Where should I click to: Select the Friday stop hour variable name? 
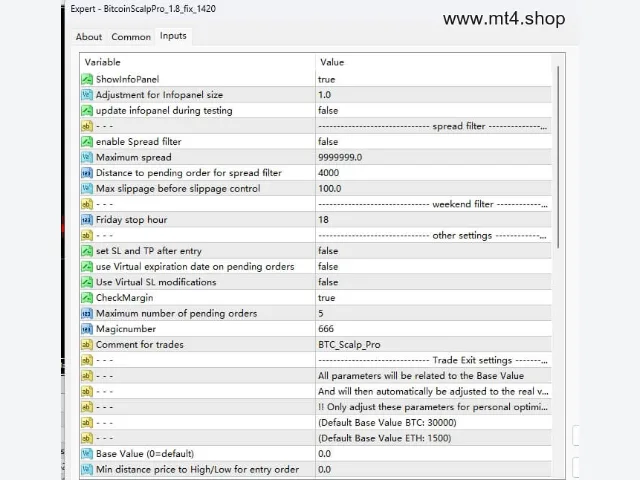[x=131, y=220]
